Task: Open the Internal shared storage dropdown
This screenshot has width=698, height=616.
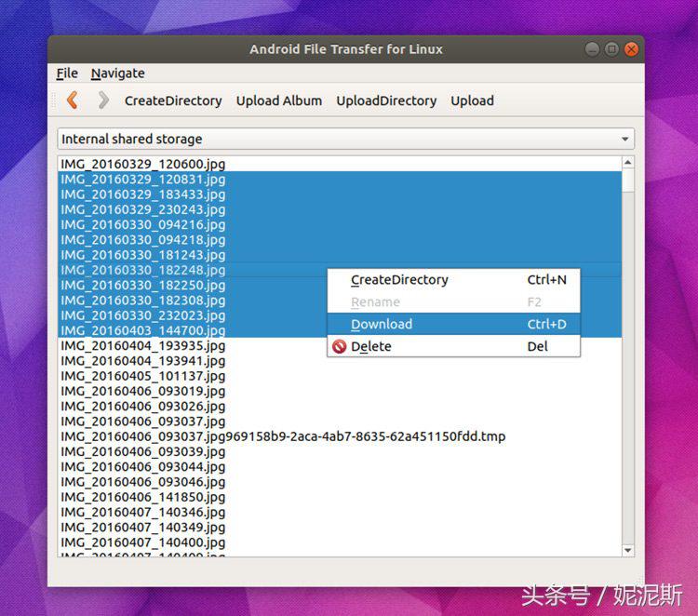Action: point(346,139)
